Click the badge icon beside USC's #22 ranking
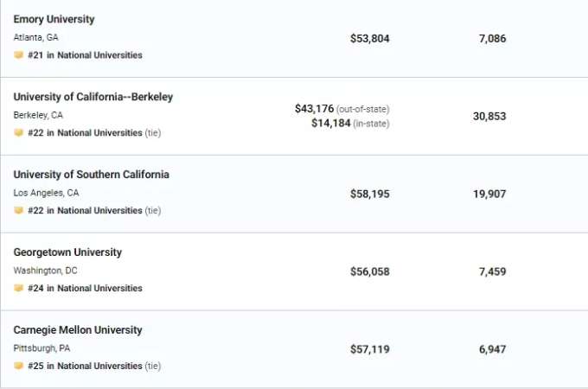The width and height of the screenshot is (588, 389). [18, 210]
